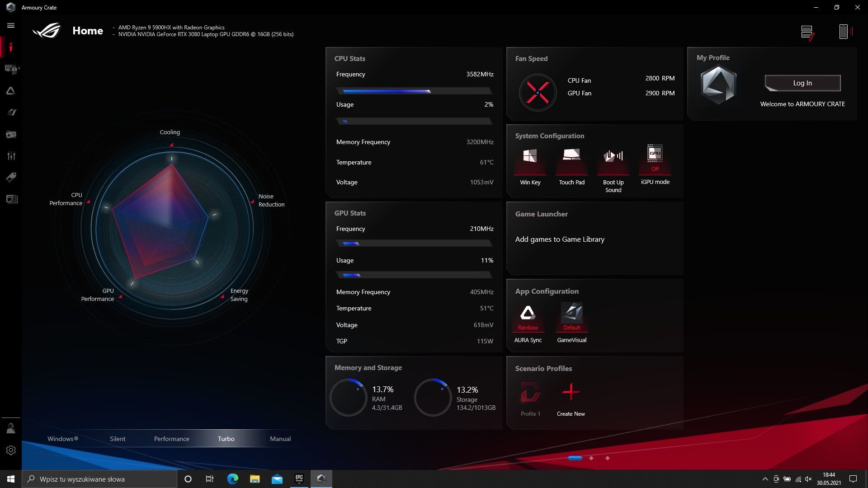Click the Windows Start button
Viewport: 868px width, 488px height.
pyautogui.click(x=11, y=479)
